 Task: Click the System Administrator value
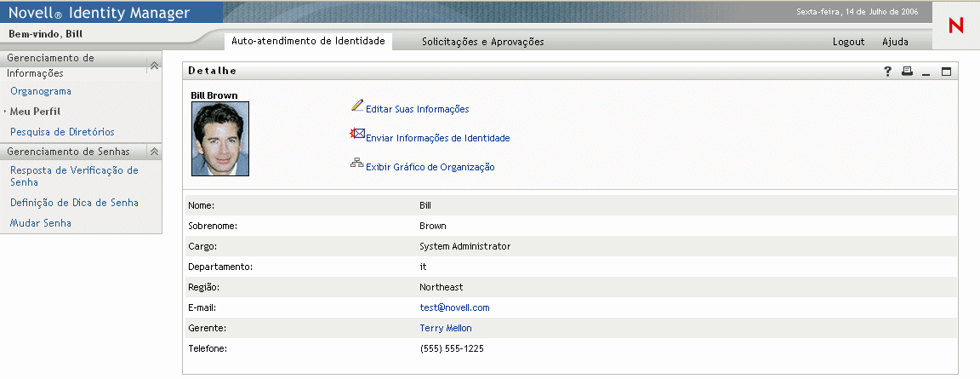tap(465, 246)
